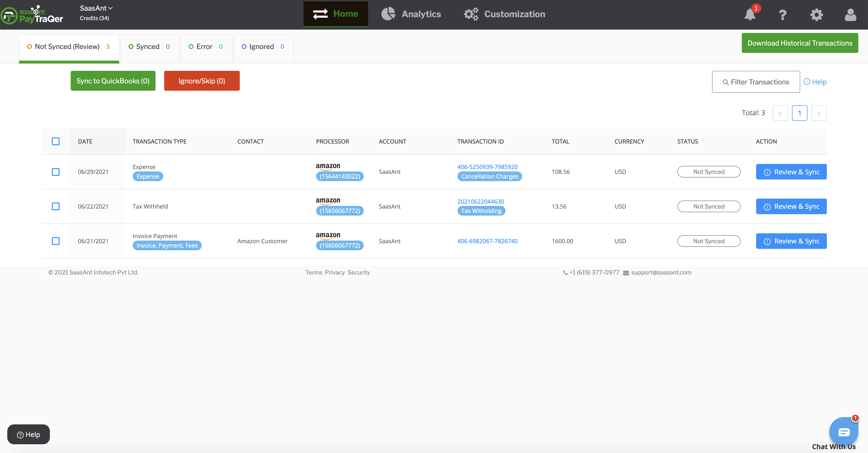
Task: Expand the SaasAnt company dropdown
Action: [x=96, y=8]
